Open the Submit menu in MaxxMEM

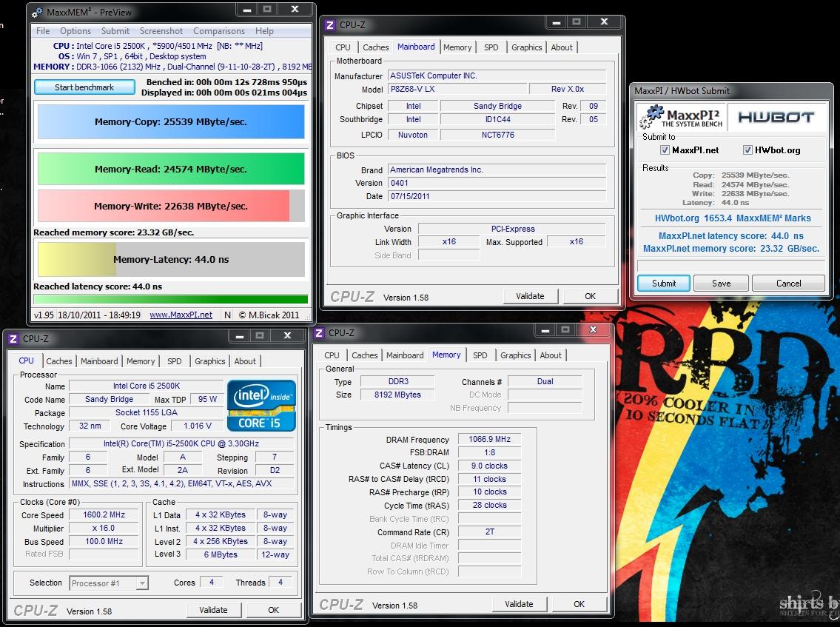pos(115,31)
